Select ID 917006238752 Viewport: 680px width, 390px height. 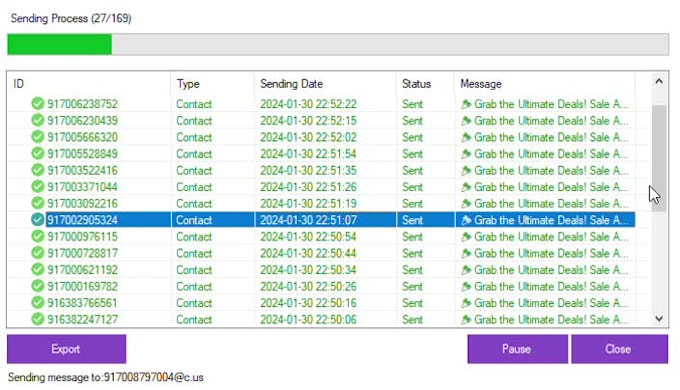82,104
